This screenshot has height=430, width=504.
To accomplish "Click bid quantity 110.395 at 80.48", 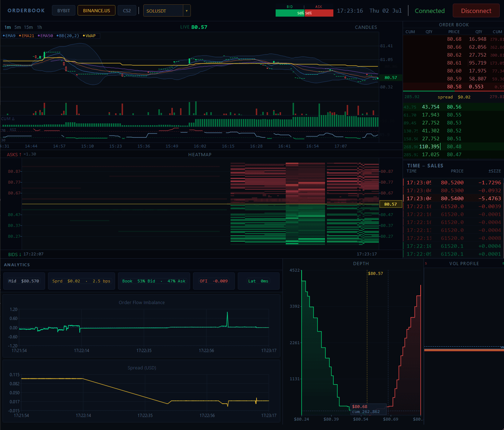I will pyautogui.click(x=429, y=146).
